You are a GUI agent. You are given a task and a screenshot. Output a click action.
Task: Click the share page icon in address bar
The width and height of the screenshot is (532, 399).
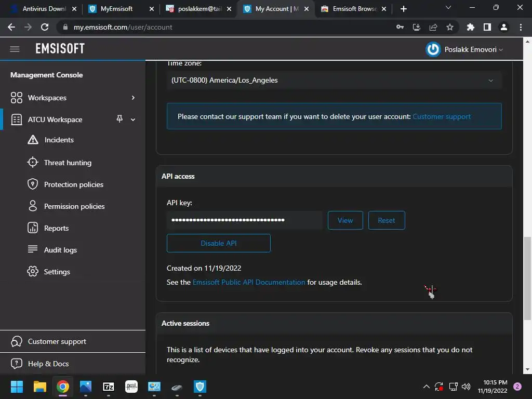(433, 27)
